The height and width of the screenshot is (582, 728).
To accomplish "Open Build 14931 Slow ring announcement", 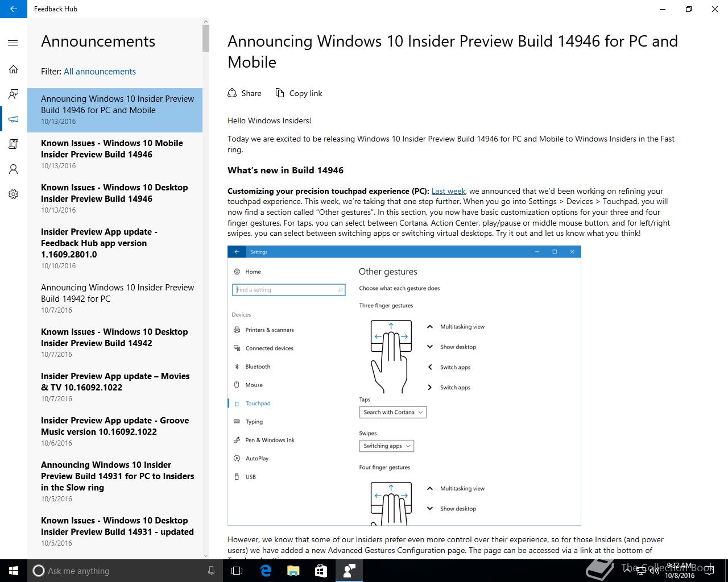I will [115, 481].
